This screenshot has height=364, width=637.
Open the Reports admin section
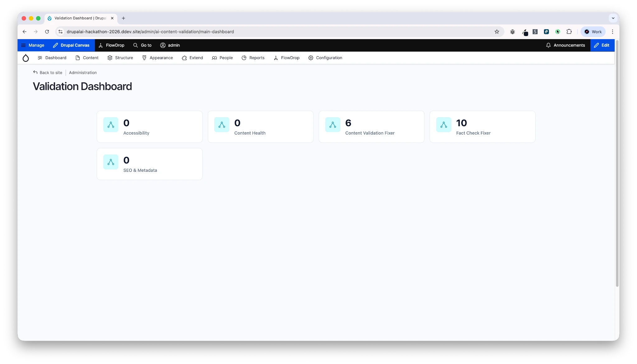[x=253, y=58]
